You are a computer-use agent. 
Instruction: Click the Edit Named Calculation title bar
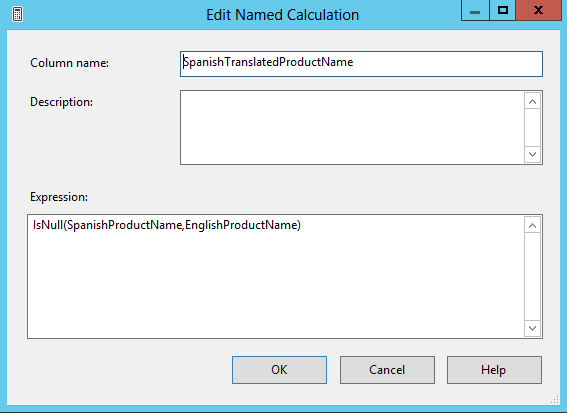282,15
